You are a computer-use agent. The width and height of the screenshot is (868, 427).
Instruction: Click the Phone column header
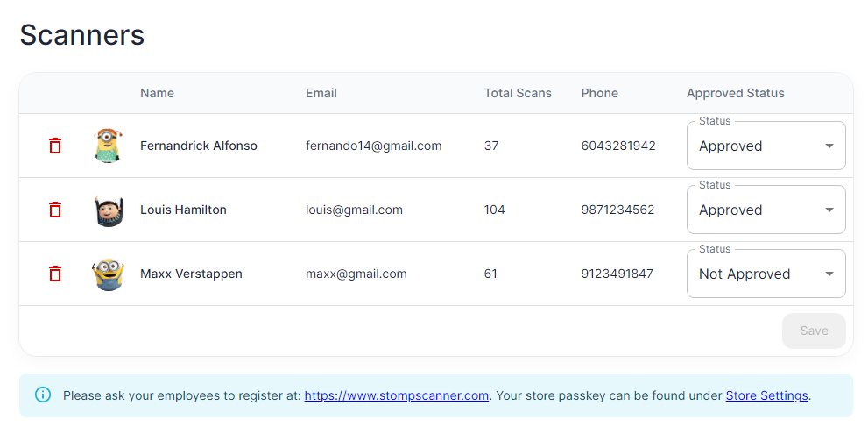tap(599, 93)
